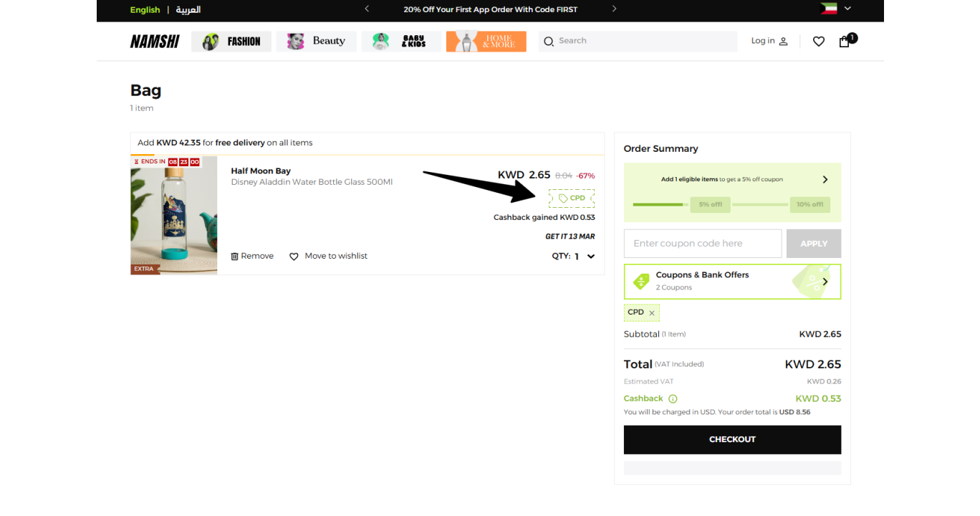Click the search magnifier icon
This screenshot has width=980, height=516.
[549, 42]
